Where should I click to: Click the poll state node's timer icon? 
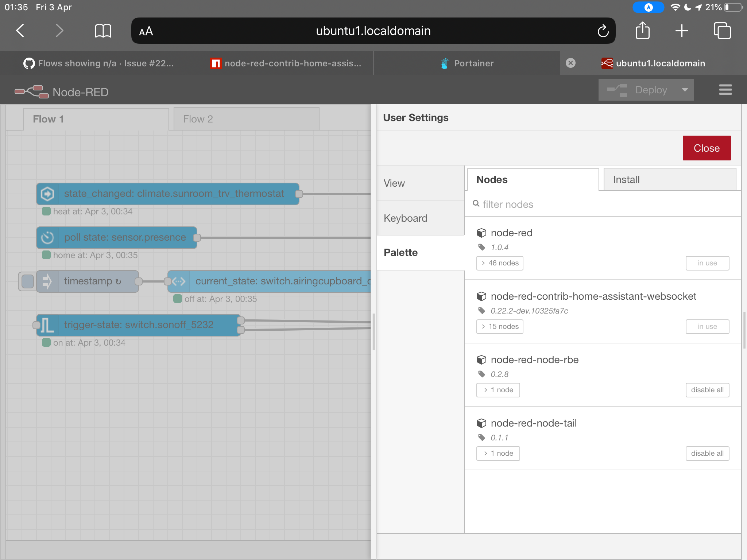pyautogui.click(x=47, y=237)
